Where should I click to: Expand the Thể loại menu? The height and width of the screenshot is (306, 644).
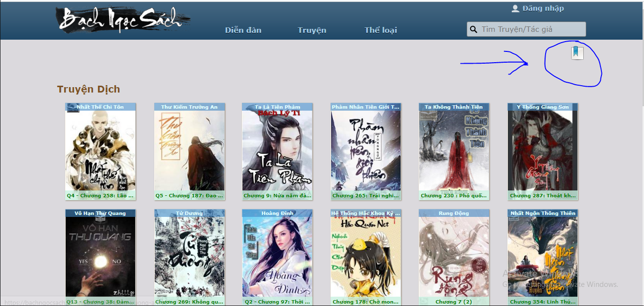(381, 30)
